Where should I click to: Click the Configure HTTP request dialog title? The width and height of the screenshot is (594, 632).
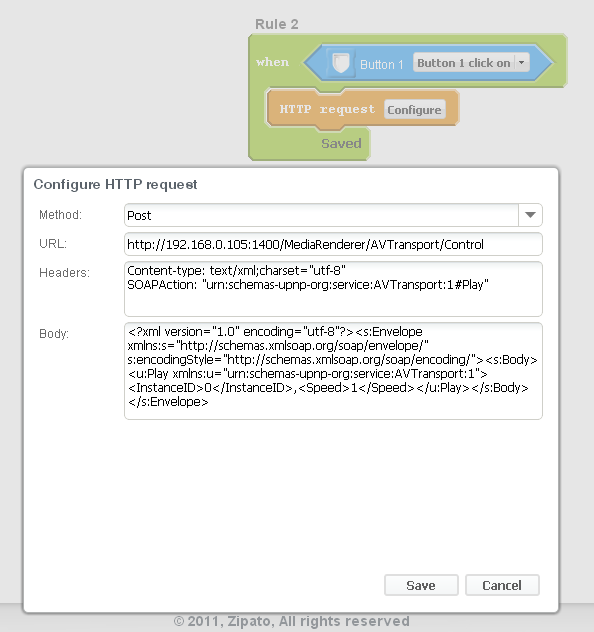[x=116, y=184]
